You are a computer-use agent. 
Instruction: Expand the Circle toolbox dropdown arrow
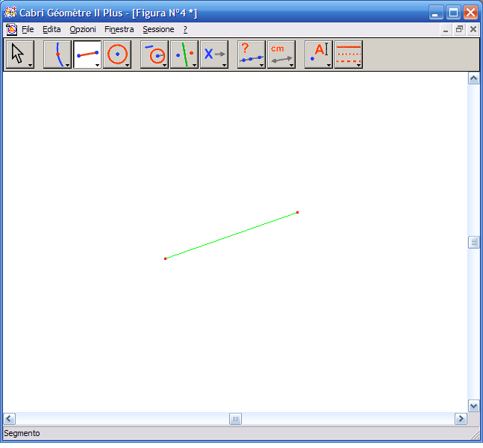[127, 65]
